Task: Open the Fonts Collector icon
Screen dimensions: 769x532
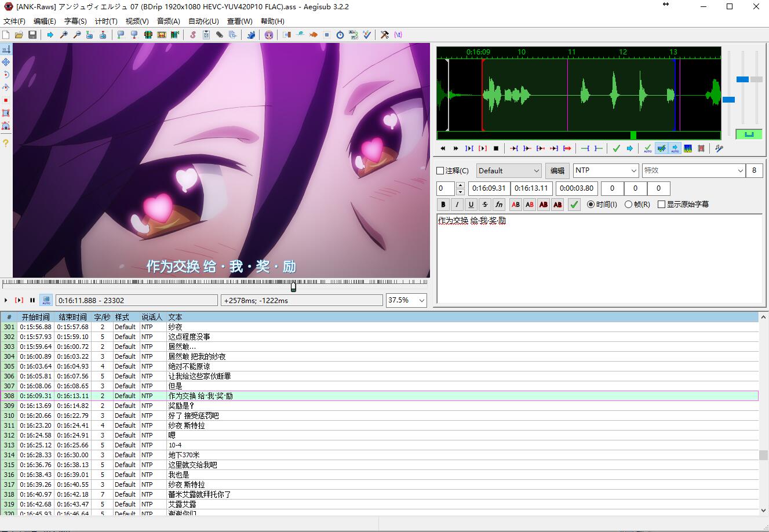Action: (232, 35)
